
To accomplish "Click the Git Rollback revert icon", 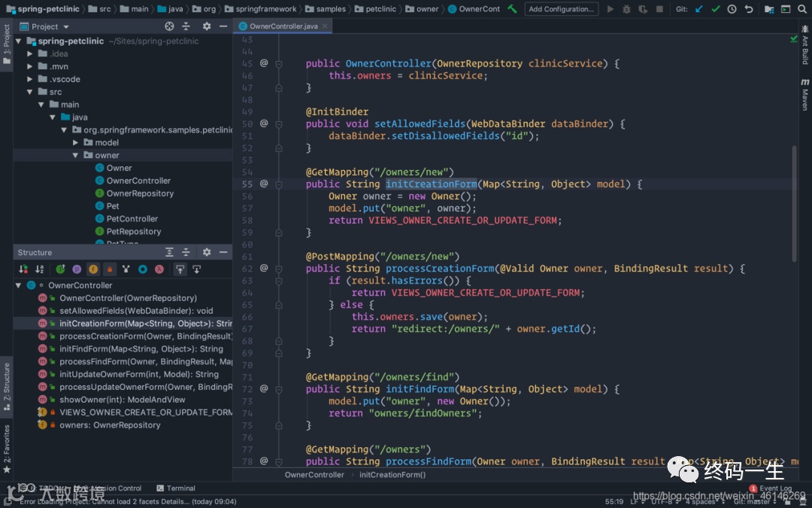I will pos(748,9).
